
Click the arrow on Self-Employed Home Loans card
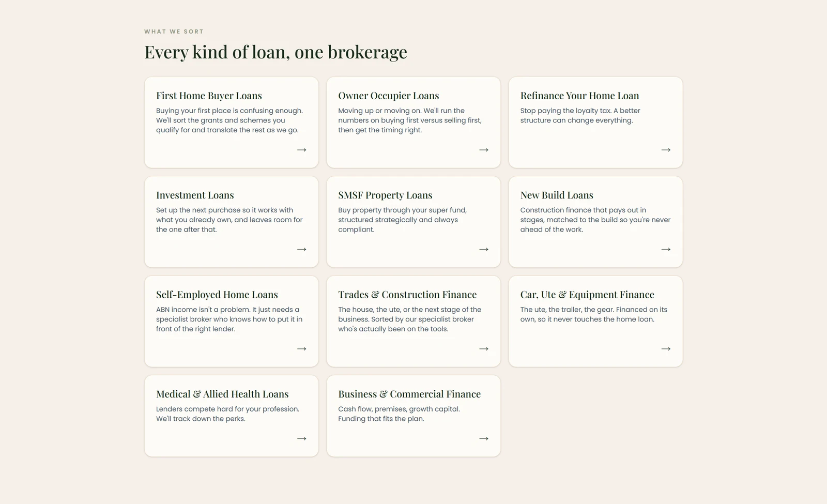tap(302, 349)
